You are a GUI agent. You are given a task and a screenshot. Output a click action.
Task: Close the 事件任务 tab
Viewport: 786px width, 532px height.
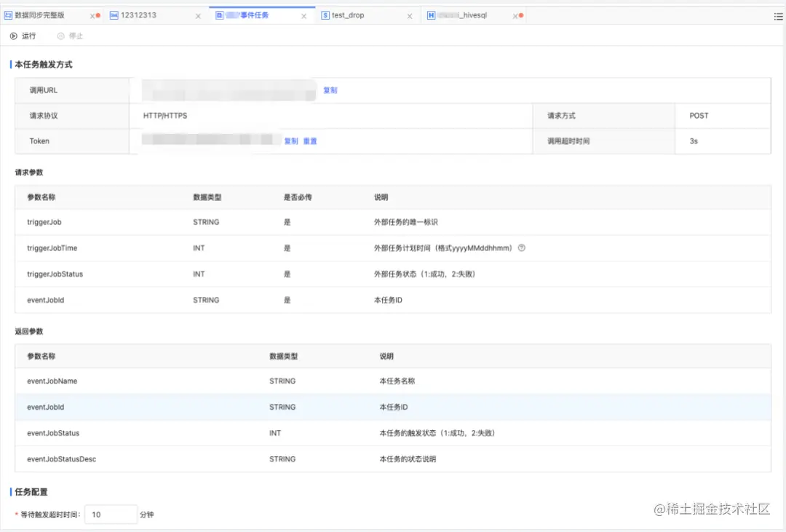click(x=303, y=16)
